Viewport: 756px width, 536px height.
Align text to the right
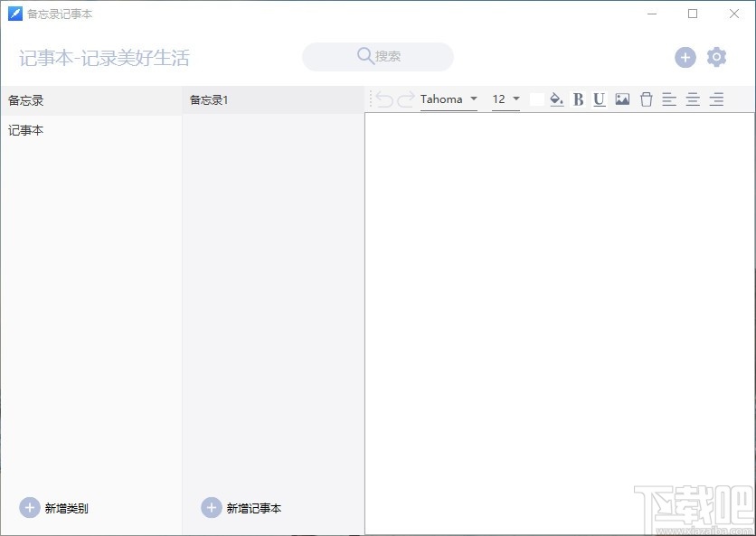point(716,99)
